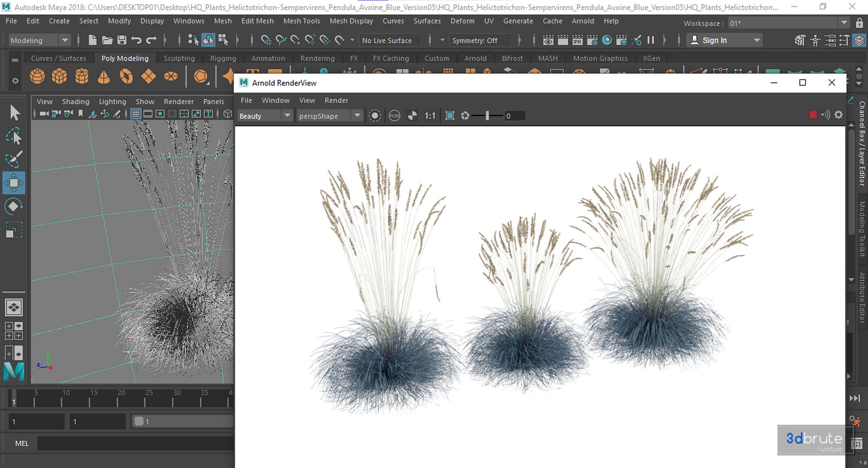868x468 pixels.
Task: Select the Lasso selection tool
Action: pyautogui.click(x=14, y=136)
